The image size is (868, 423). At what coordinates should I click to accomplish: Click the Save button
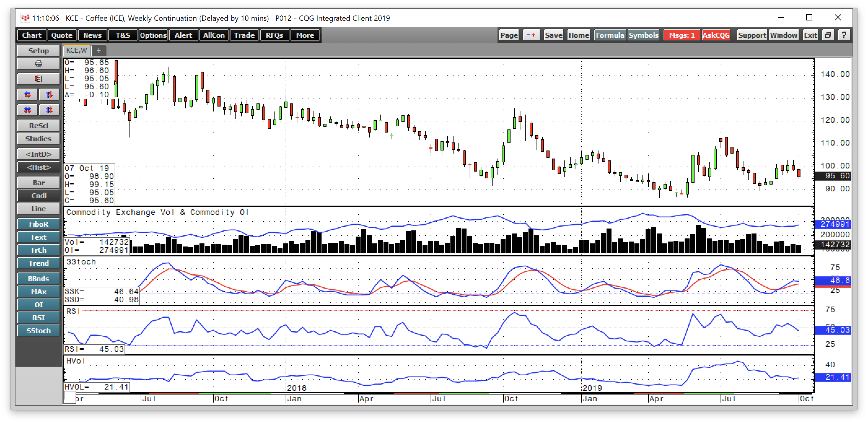point(553,35)
